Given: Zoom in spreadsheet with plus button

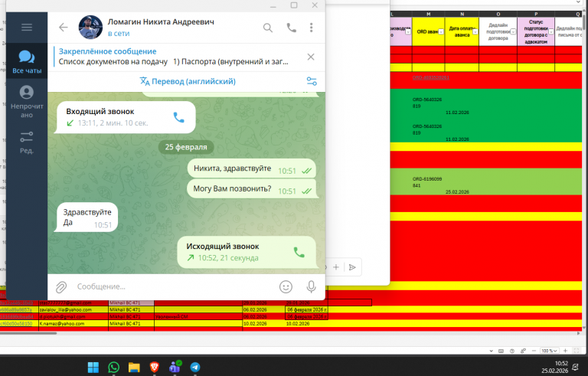Looking at the screenshot, I should coord(566,351).
